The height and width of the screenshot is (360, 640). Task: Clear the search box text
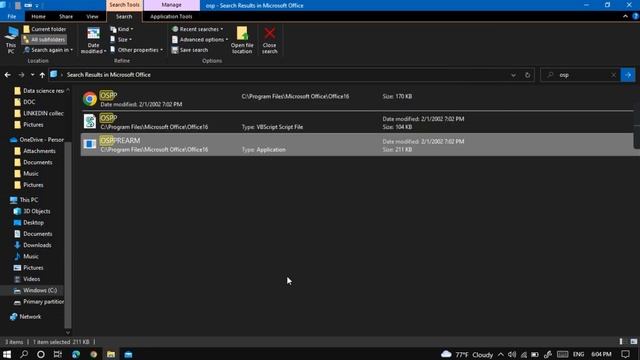613,75
